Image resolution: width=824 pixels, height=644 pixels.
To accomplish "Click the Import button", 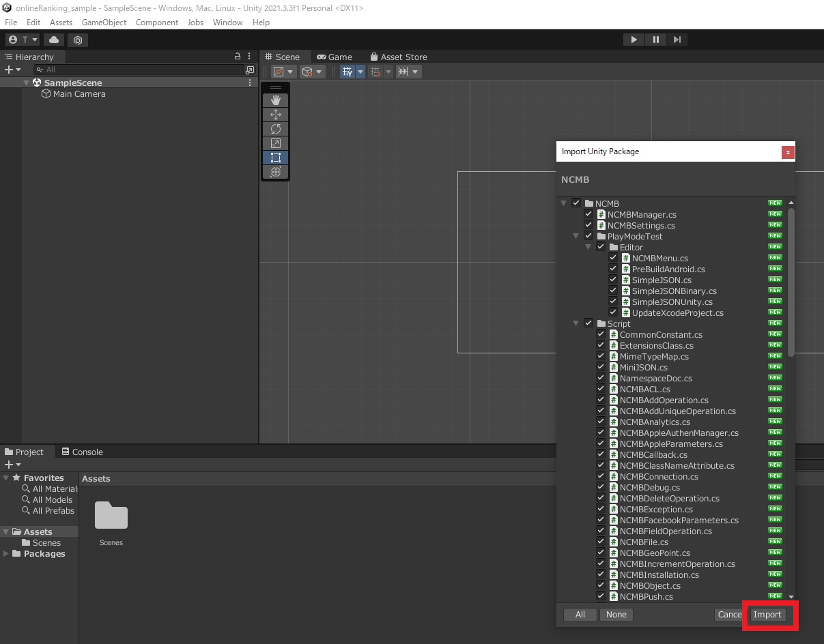I will [x=768, y=615].
